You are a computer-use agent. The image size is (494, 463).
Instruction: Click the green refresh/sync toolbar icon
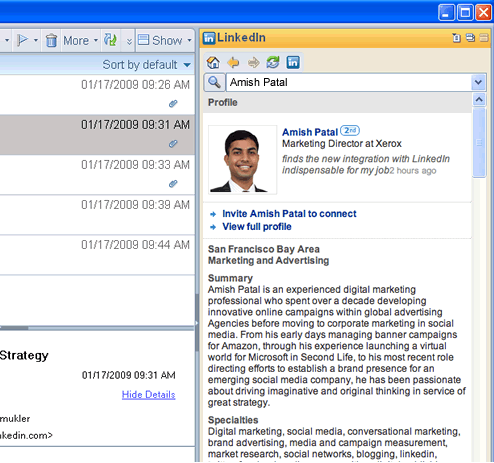pyautogui.click(x=110, y=40)
